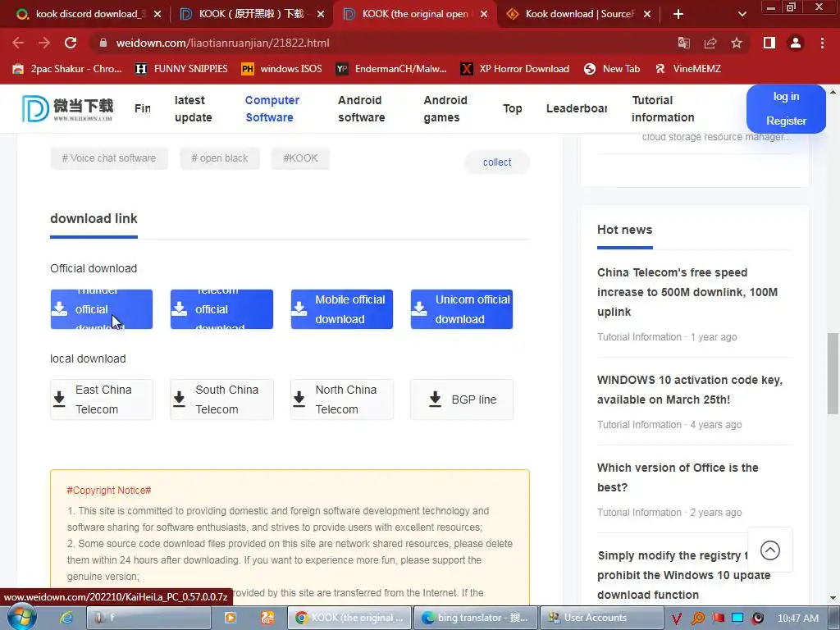Click the Mobile official download button
The height and width of the screenshot is (630, 840).
coord(342,309)
